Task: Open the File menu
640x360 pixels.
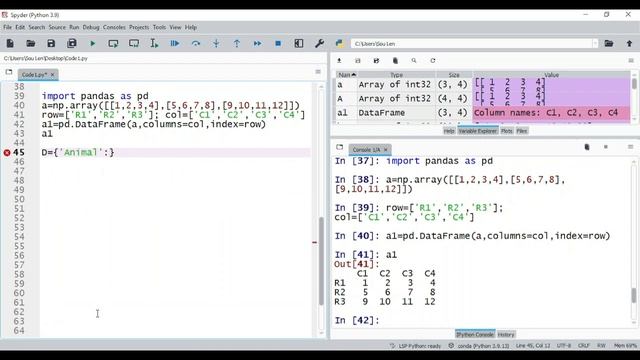Action: pos(8,27)
